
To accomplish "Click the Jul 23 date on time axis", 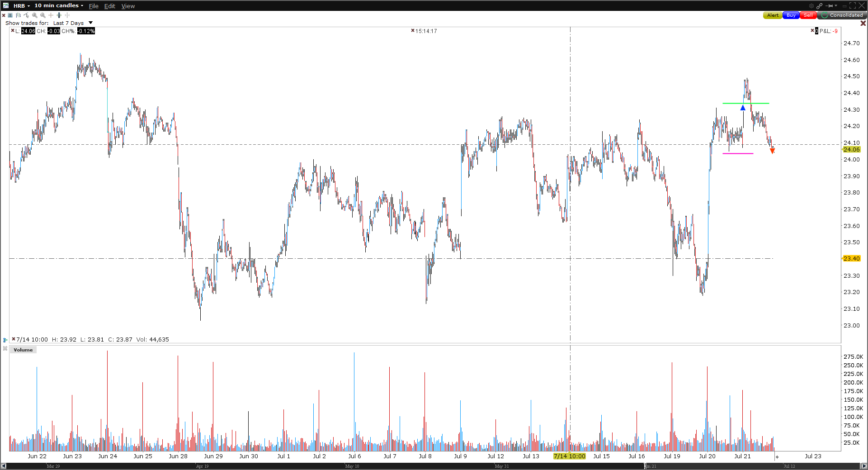I will point(813,456).
